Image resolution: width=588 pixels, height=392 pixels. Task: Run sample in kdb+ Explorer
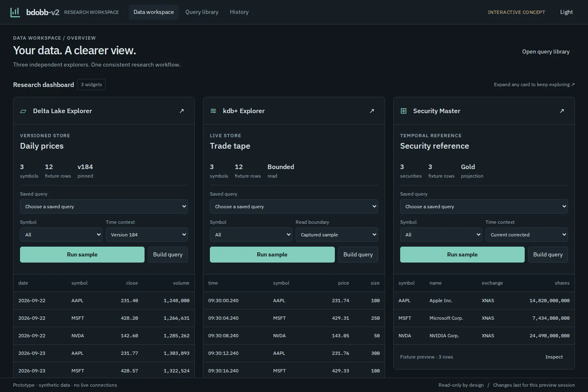pos(272,254)
